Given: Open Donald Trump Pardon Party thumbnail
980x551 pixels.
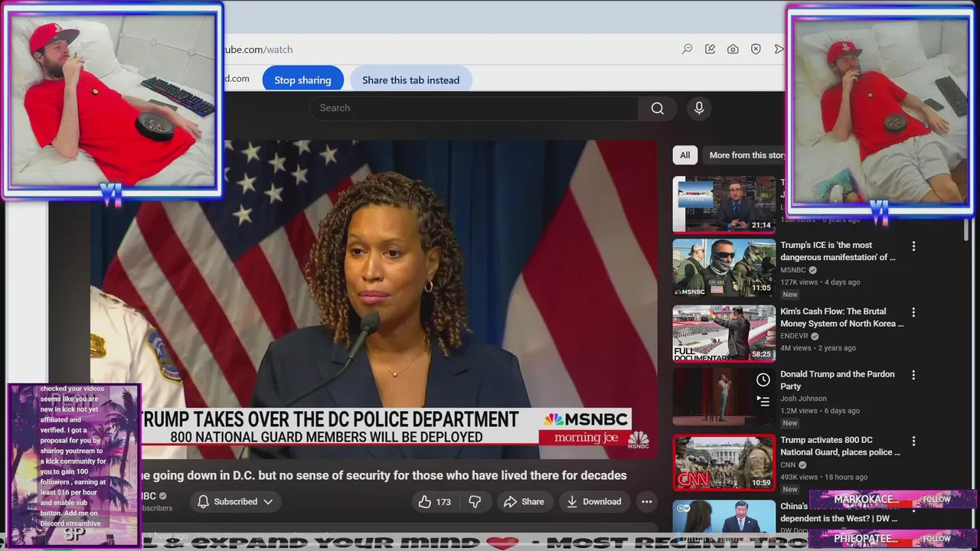Looking at the screenshot, I should tap(724, 396).
